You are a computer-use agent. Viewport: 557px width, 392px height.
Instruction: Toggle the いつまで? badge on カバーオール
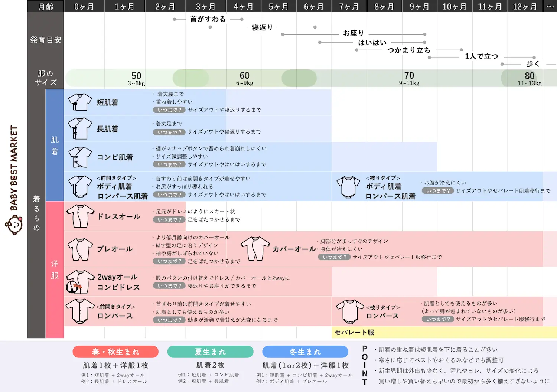(334, 257)
